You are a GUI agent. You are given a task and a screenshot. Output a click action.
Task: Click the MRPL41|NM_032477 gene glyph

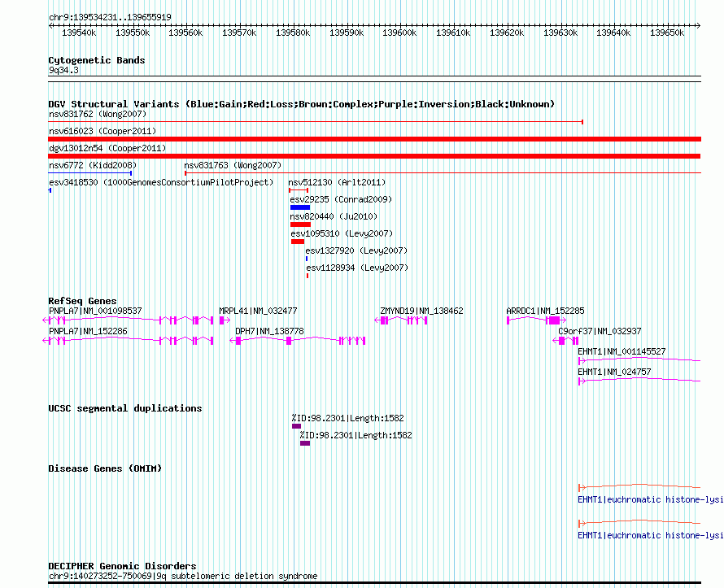click(x=225, y=320)
